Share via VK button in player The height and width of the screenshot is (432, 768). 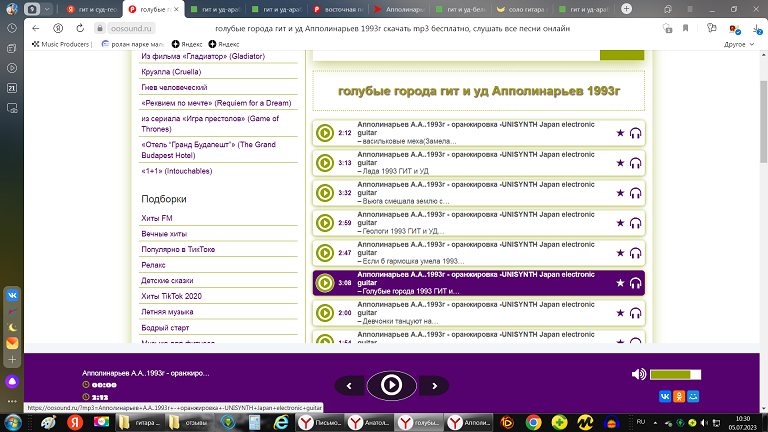click(665, 396)
